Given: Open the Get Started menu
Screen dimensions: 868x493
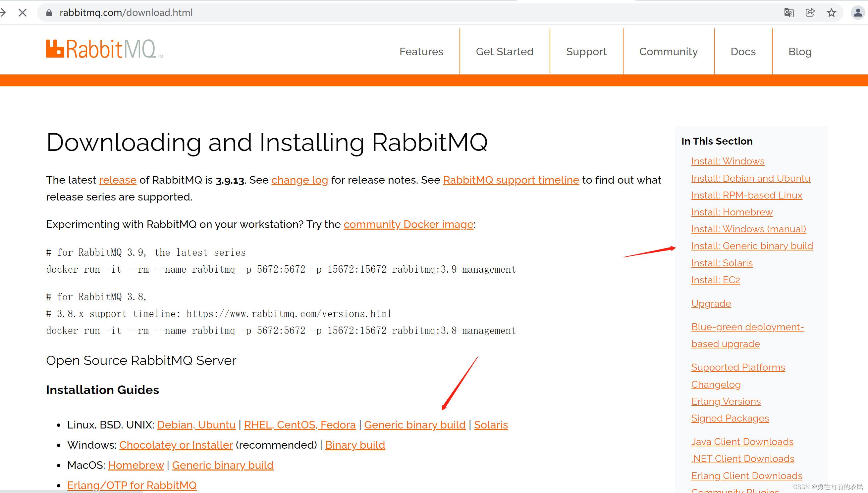Looking at the screenshot, I should (x=505, y=52).
